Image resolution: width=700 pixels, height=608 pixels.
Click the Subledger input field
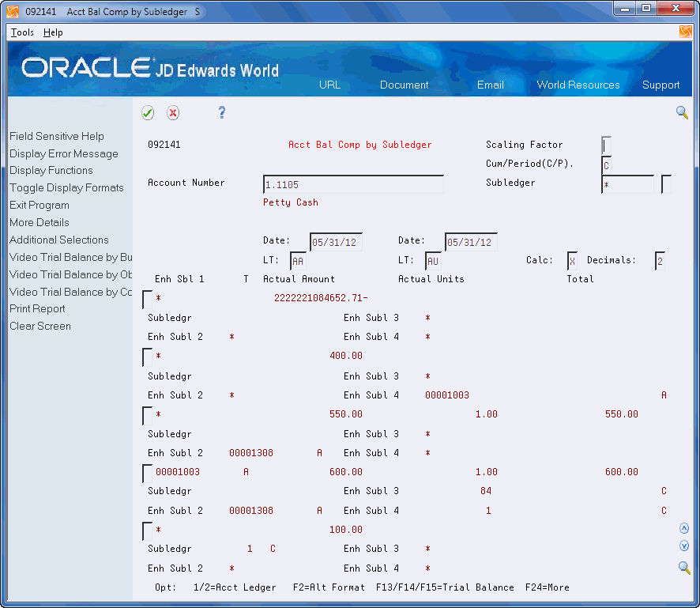pos(627,184)
